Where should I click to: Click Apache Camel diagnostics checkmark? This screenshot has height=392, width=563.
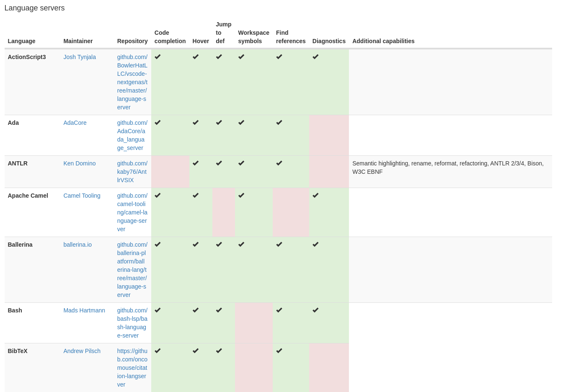click(315, 195)
